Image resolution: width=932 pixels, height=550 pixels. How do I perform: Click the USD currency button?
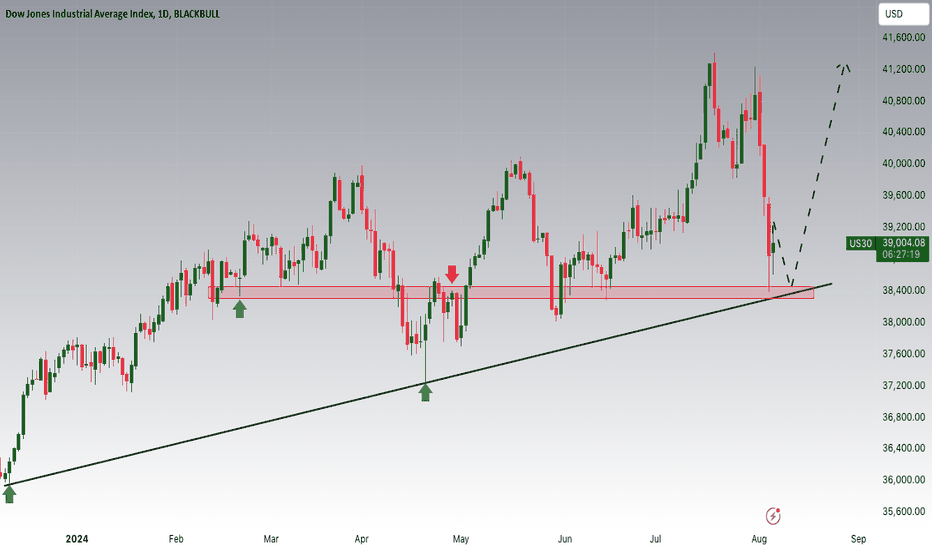[x=903, y=14]
